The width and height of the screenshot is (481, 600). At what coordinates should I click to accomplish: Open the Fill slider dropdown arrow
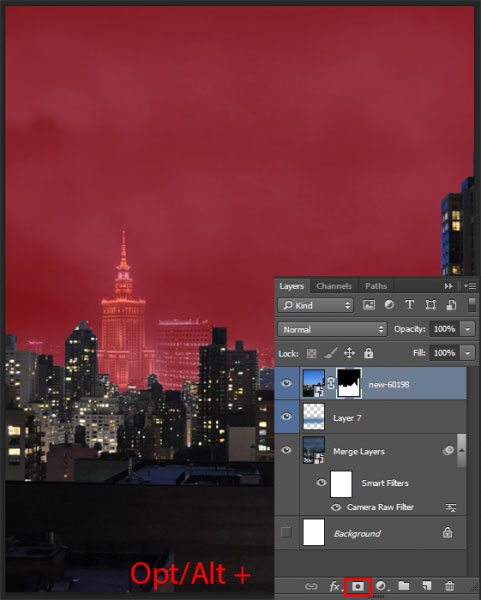click(x=468, y=353)
